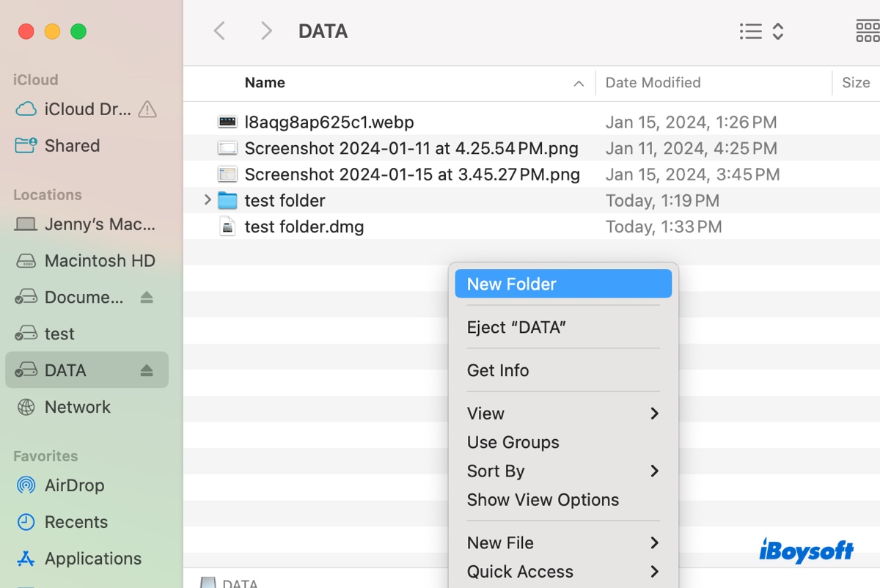880x588 pixels.
Task: Choose Get Info from the context menu
Action: pos(498,370)
